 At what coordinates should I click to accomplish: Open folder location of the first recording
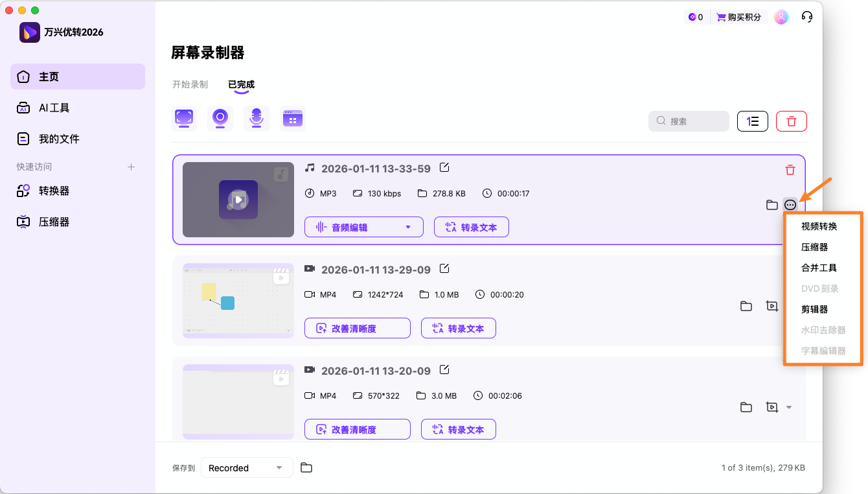pyautogui.click(x=771, y=205)
